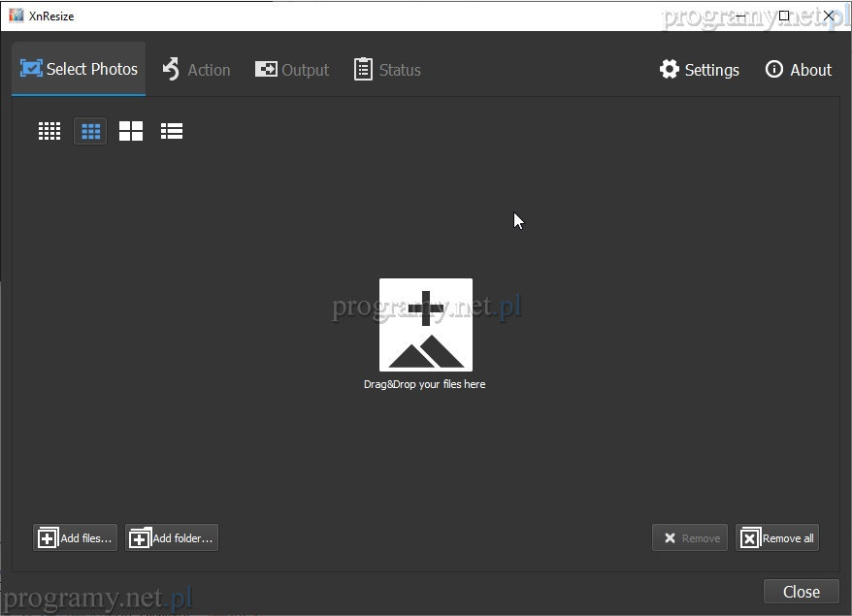This screenshot has width=852, height=616.
Task: Switch to the Output tab
Action: coord(292,70)
